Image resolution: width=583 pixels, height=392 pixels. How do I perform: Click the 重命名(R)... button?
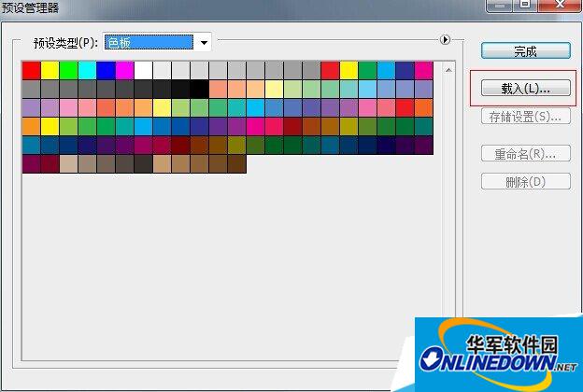coord(526,153)
